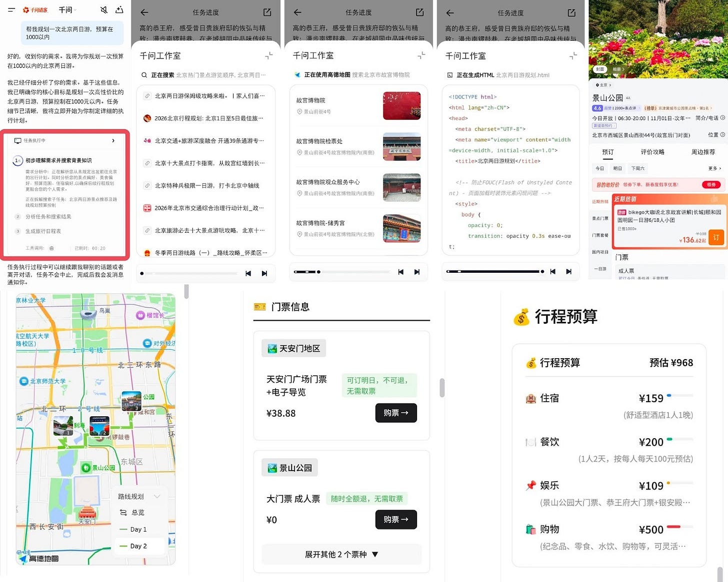728x582 pixels.
Task: Open external link icon on 正在生成HTML screen
Action: 571,12
